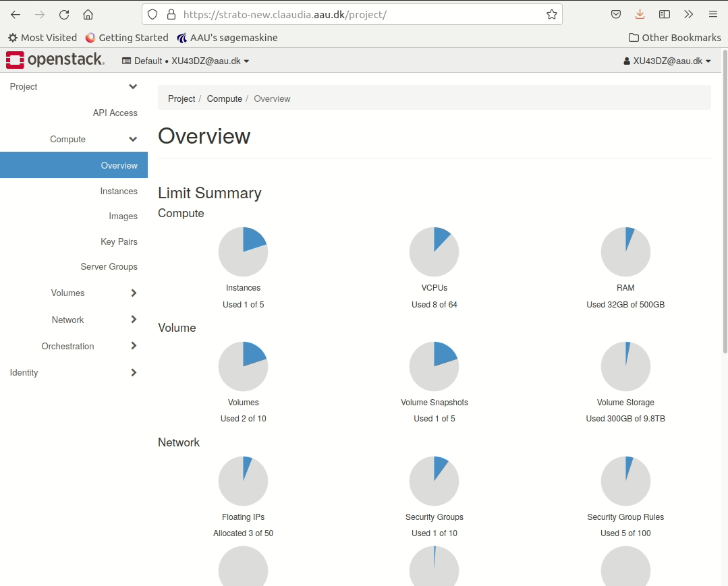Reload the page with the refresh icon
Viewport: 728px width, 586px height.
coord(64,14)
